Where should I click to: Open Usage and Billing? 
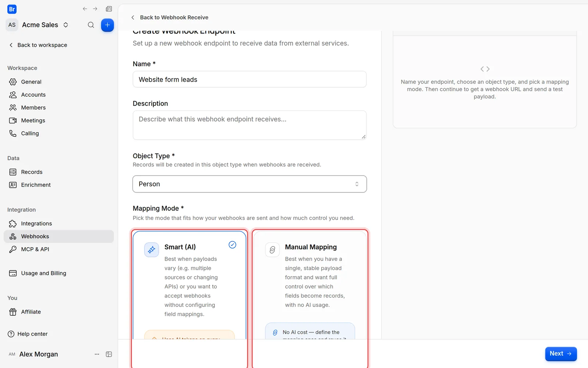coord(59,273)
